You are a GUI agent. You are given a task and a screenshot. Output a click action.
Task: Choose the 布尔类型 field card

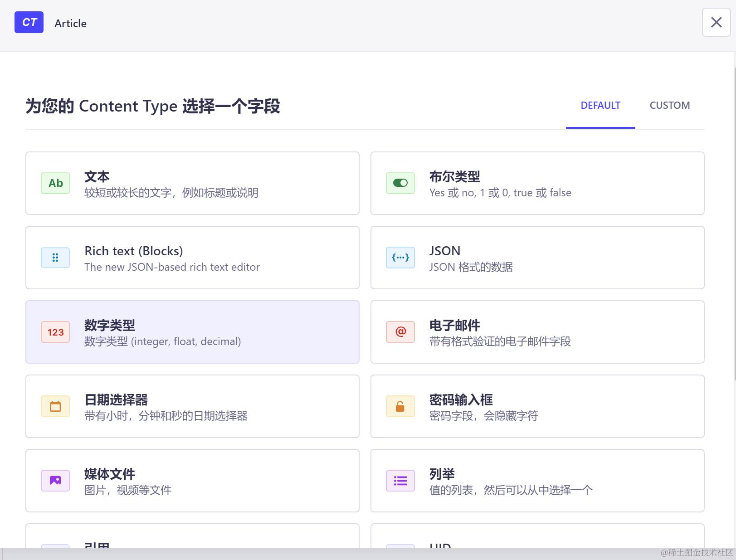(x=537, y=183)
